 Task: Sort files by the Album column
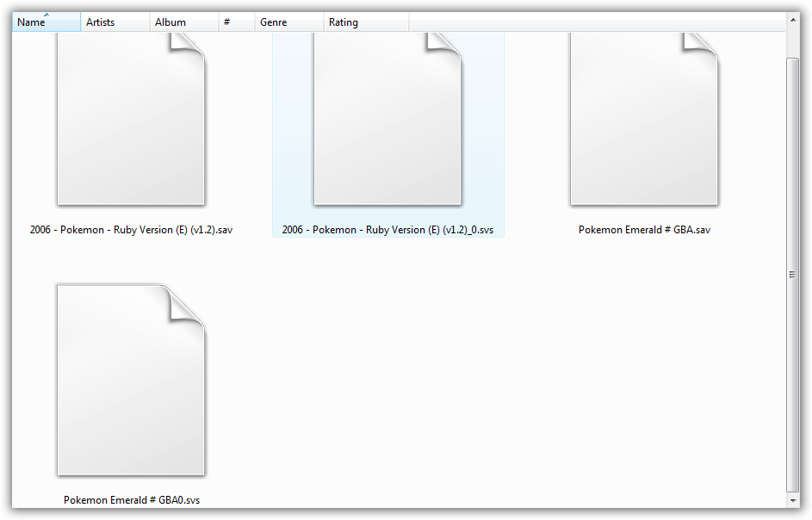183,22
